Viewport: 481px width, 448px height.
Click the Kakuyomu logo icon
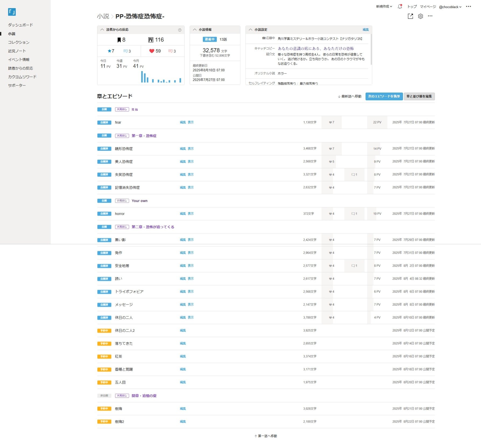pyautogui.click(x=12, y=12)
